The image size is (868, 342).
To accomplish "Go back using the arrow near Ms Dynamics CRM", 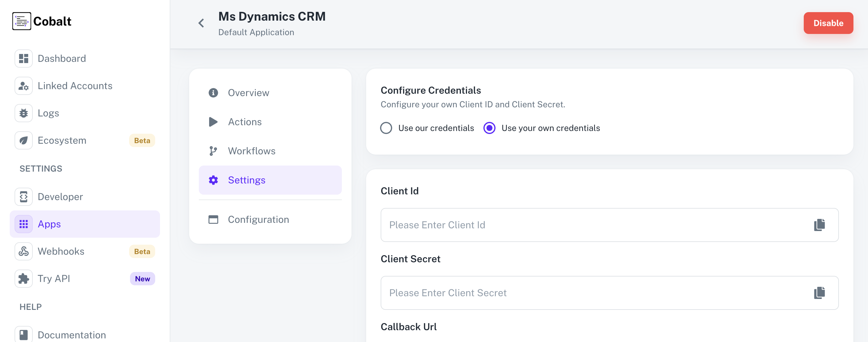I will (201, 23).
